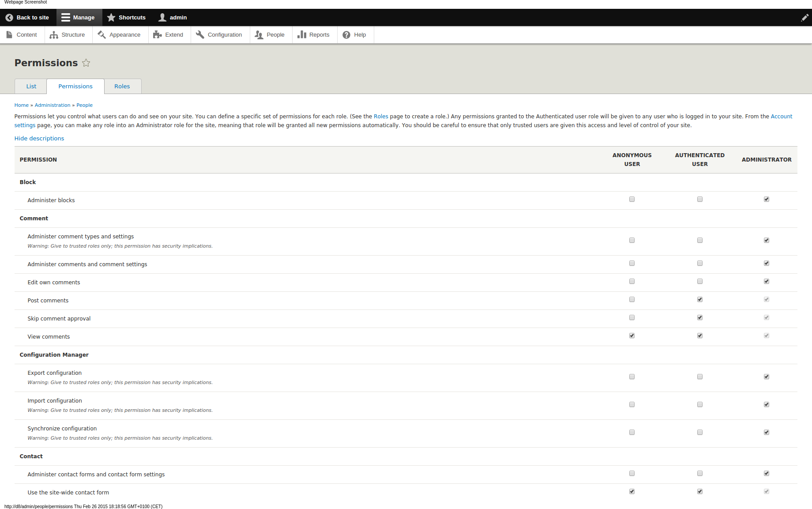
Task: Enable Administer blocks for authenticated user
Action: click(x=700, y=199)
